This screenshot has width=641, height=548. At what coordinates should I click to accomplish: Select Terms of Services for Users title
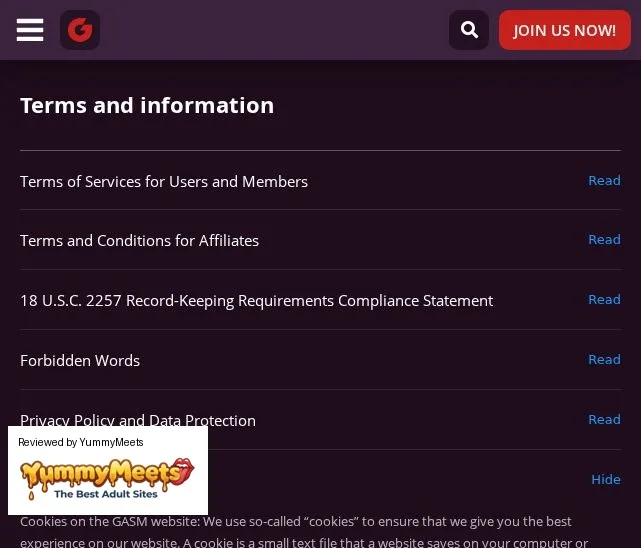pyautogui.click(x=164, y=181)
